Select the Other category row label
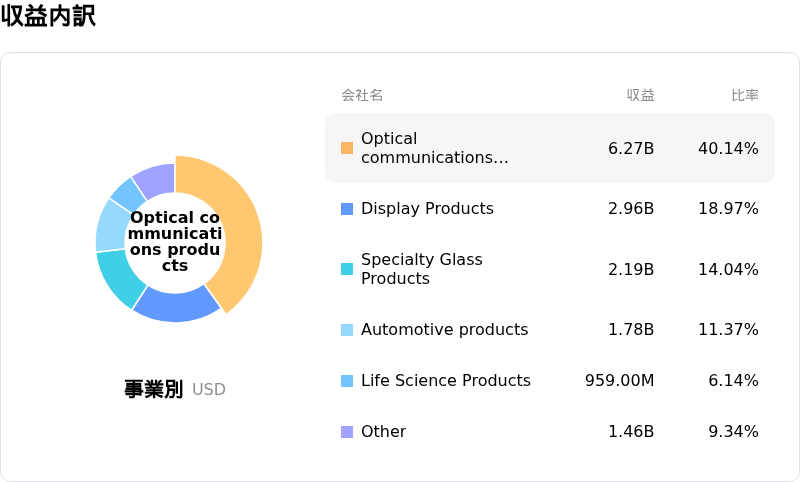Image resolution: width=800 pixels, height=482 pixels. coord(383,432)
